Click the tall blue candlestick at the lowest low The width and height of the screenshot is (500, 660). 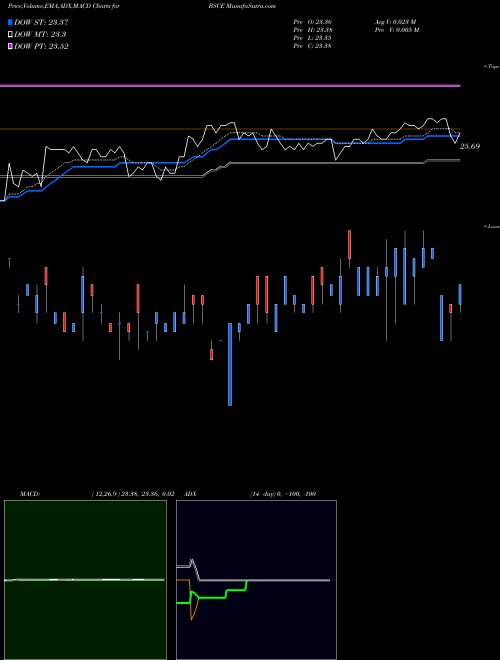[x=230, y=364]
